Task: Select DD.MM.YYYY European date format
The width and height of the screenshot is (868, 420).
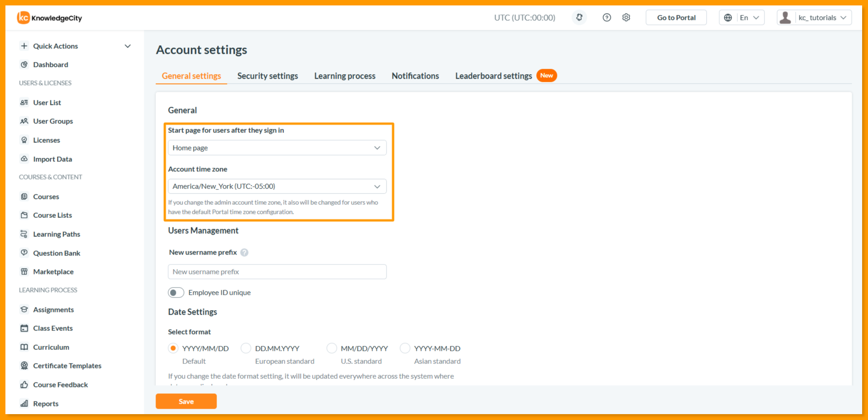Action: click(x=246, y=348)
